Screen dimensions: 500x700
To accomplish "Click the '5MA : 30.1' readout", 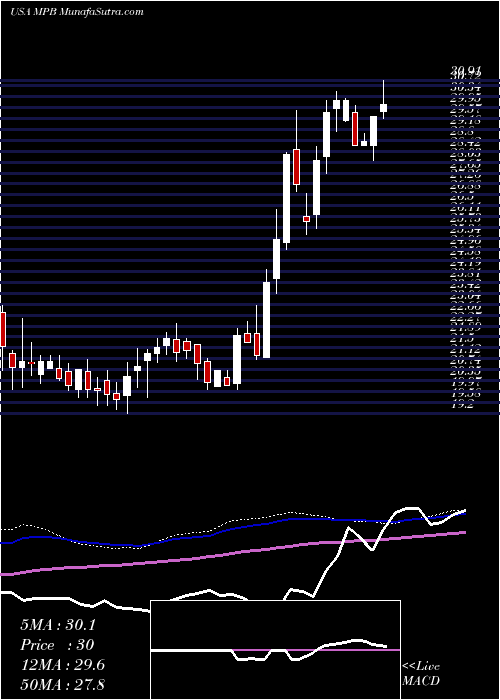I will point(58,625).
